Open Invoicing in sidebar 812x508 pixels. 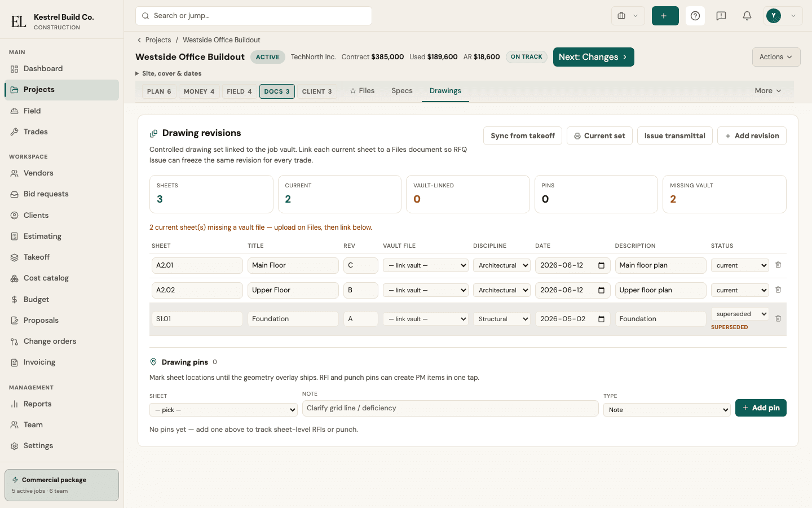(x=61, y=362)
